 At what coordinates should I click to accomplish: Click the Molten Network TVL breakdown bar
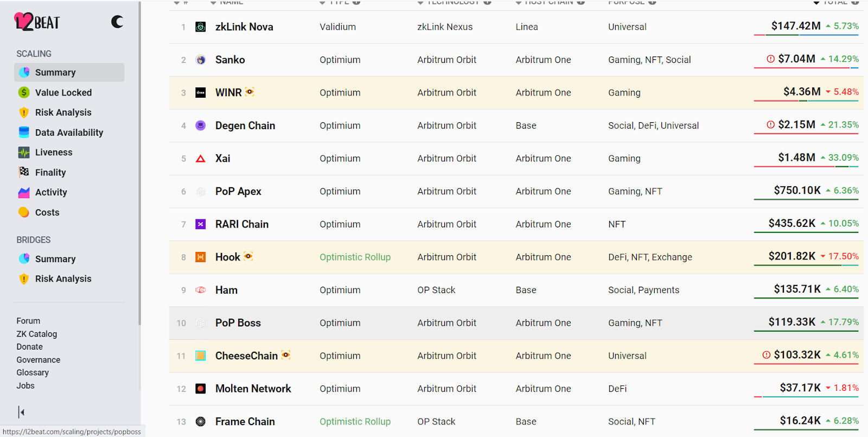[806, 397]
